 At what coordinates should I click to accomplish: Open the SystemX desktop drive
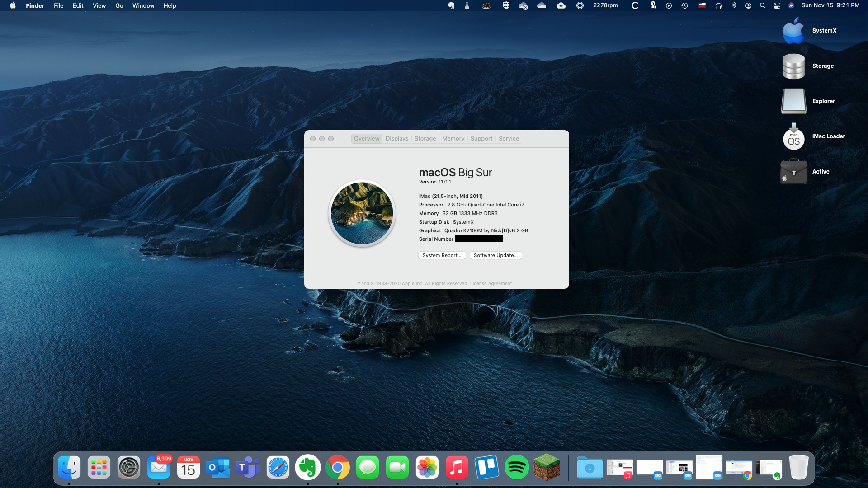[x=794, y=31]
